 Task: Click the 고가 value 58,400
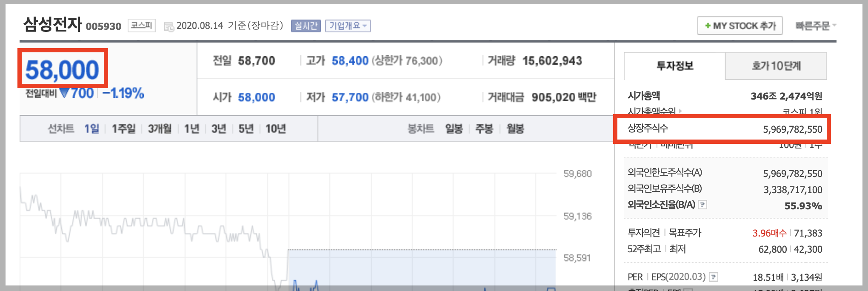point(350,61)
